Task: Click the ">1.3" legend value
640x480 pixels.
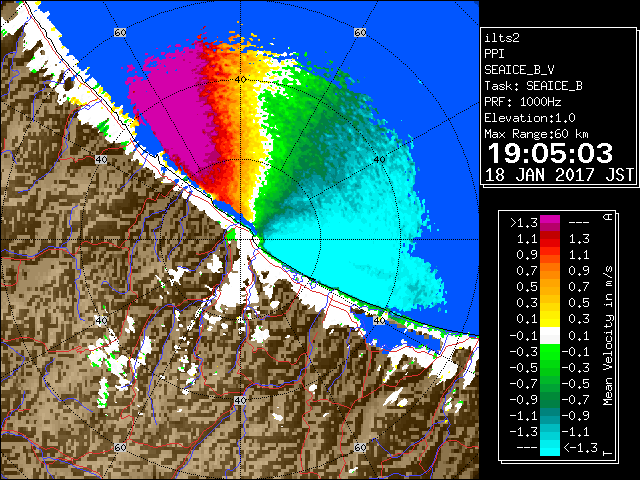Action: 524,223
